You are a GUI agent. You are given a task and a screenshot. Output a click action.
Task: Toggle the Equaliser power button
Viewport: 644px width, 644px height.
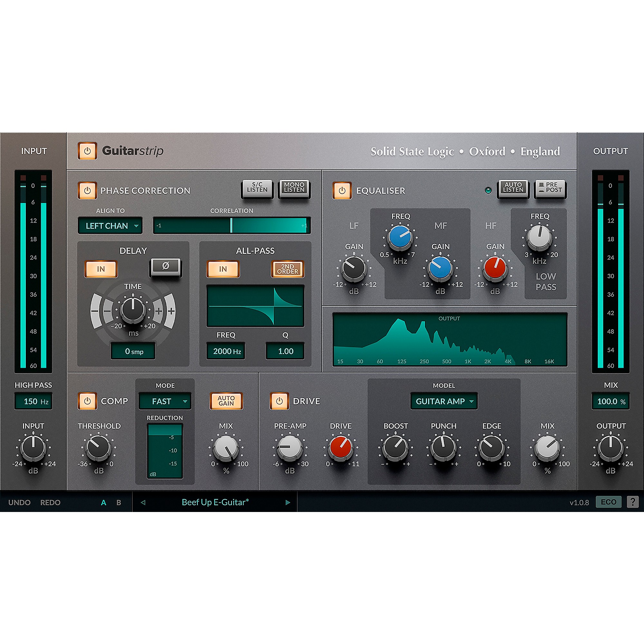coord(342,191)
